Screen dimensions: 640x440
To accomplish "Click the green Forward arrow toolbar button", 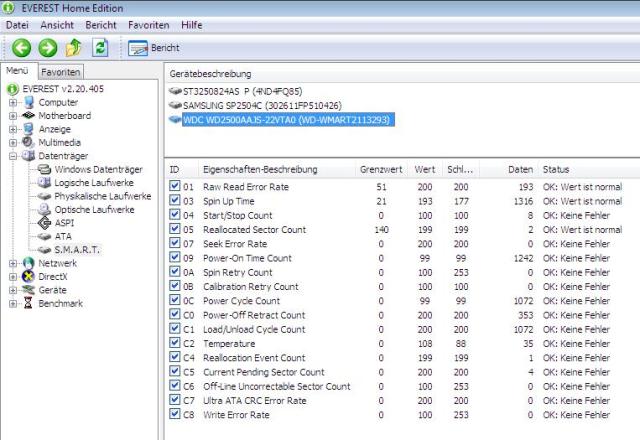I will pos(48,48).
